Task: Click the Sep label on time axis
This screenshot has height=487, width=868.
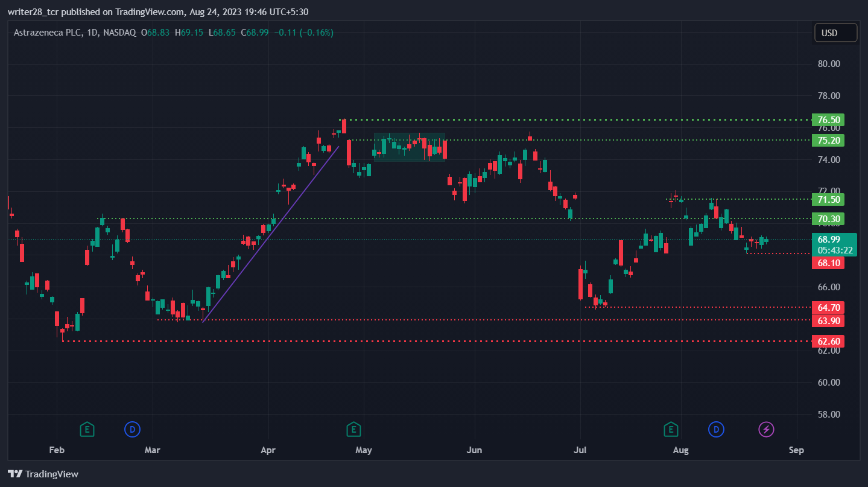Action: [x=796, y=450]
